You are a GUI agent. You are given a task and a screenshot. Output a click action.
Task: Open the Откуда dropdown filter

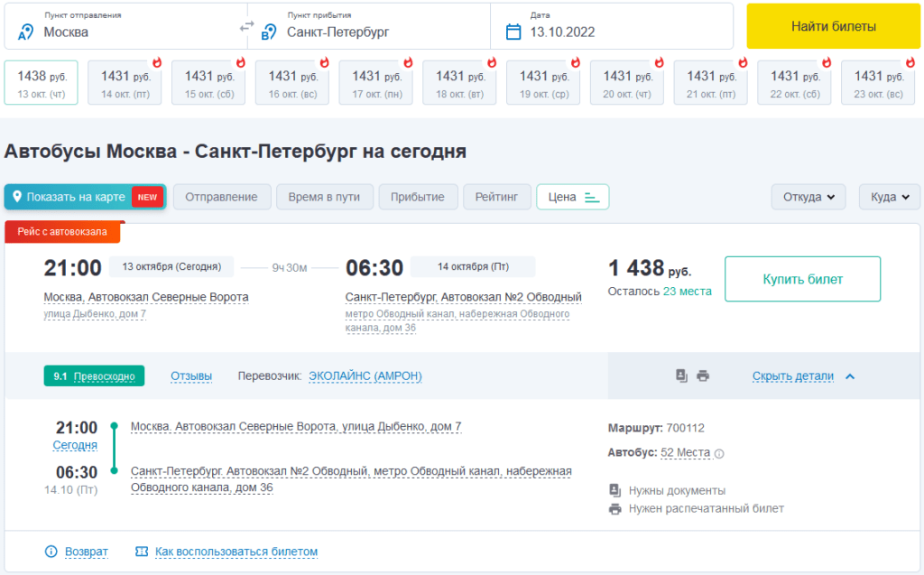coord(808,197)
